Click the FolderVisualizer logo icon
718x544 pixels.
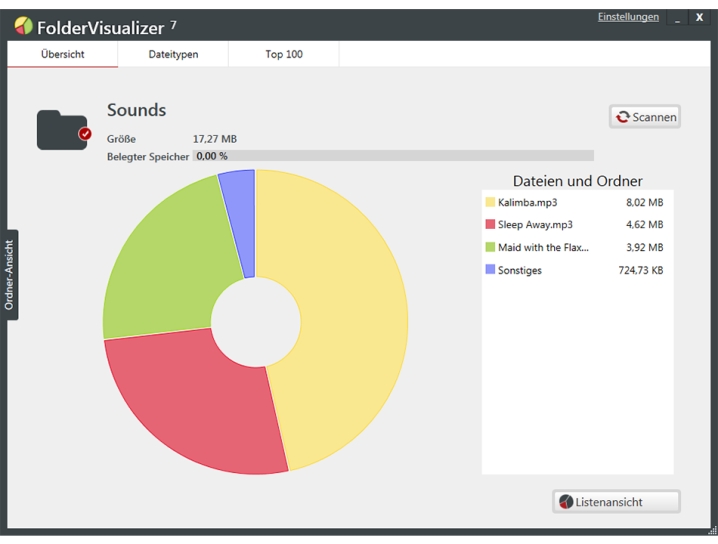click(x=22, y=26)
